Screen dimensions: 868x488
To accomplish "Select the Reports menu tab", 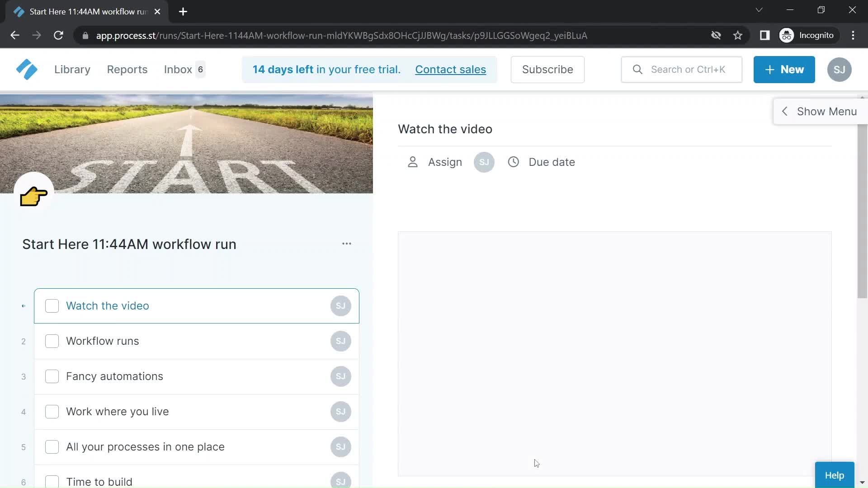I will 127,70.
